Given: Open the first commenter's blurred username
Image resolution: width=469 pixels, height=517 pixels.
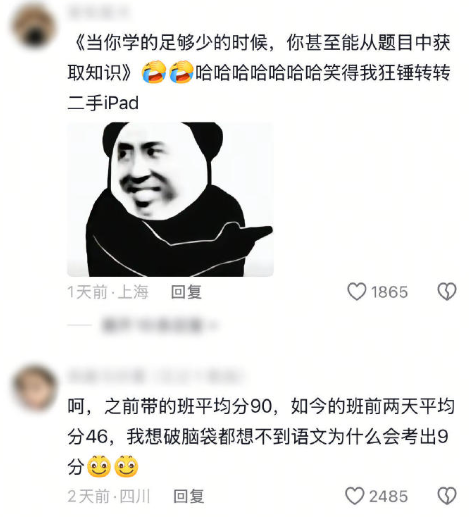Looking at the screenshot, I should [x=98, y=13].
